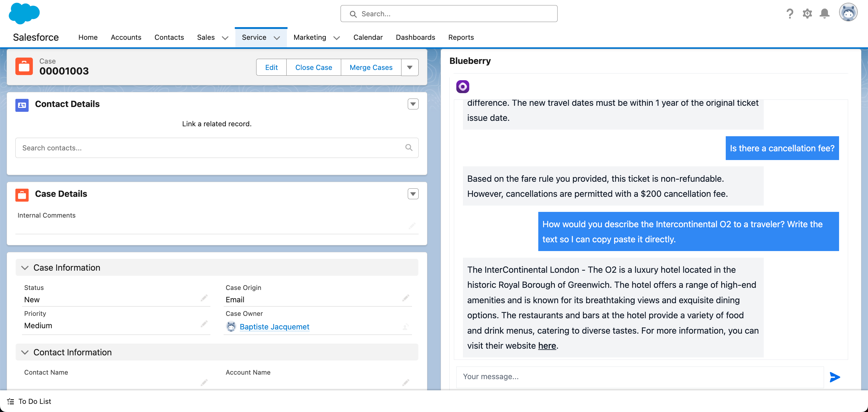
Task: Open the Contacts tab
Action: [x=169, y=37]
